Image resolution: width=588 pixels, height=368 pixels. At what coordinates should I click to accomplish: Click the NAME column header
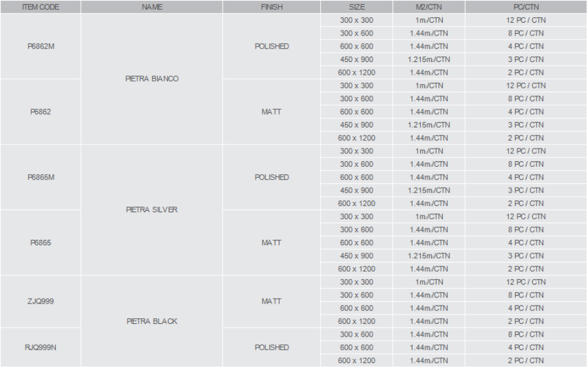tap(152, 7)
